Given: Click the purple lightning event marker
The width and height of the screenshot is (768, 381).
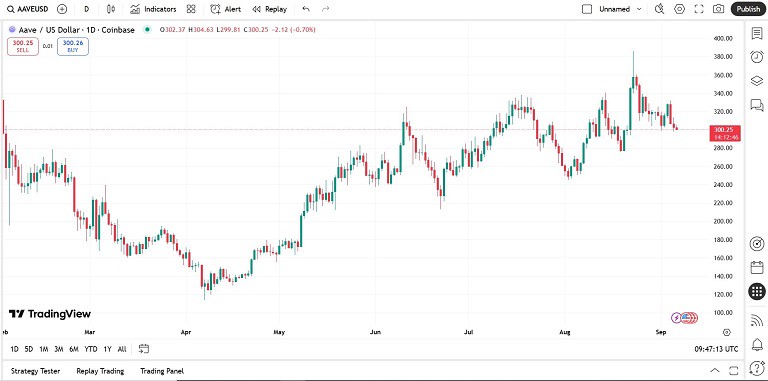Looking at the screenshot, I should [676, 318].
